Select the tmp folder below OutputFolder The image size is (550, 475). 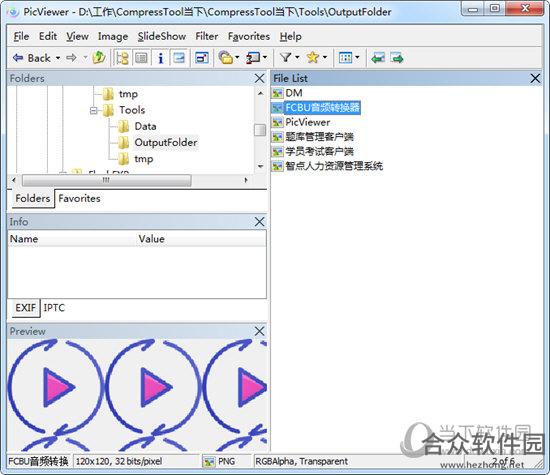[x=143, y=159]
